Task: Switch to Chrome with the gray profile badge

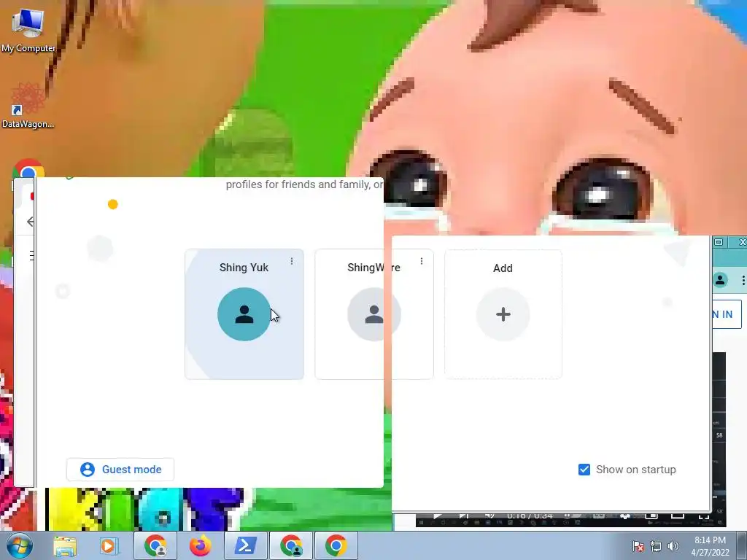Action: (155, 545)
